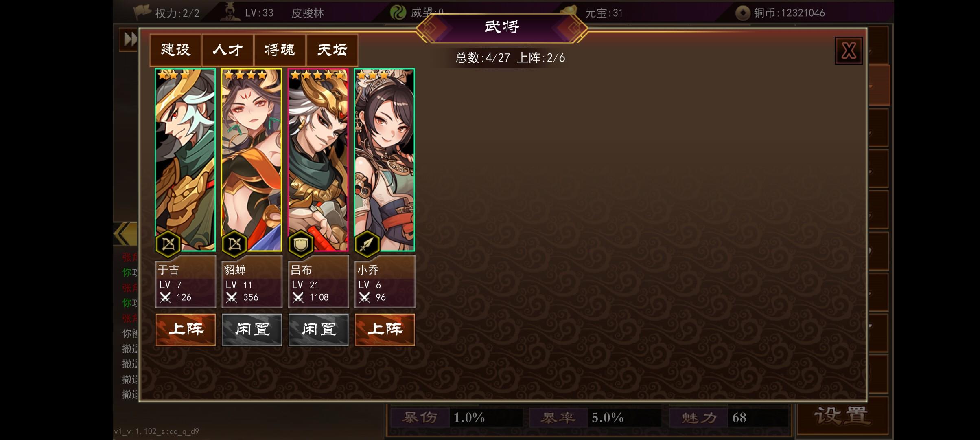Open the 天坛 tab
Image resolution: width=980 pixels, height=440 pixels.
pyautogui.click(x=332, y=50)
